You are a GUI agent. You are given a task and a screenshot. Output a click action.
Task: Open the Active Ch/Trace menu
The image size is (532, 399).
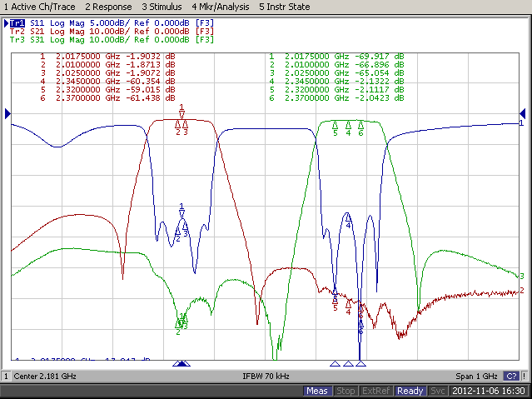click(39, 7)
